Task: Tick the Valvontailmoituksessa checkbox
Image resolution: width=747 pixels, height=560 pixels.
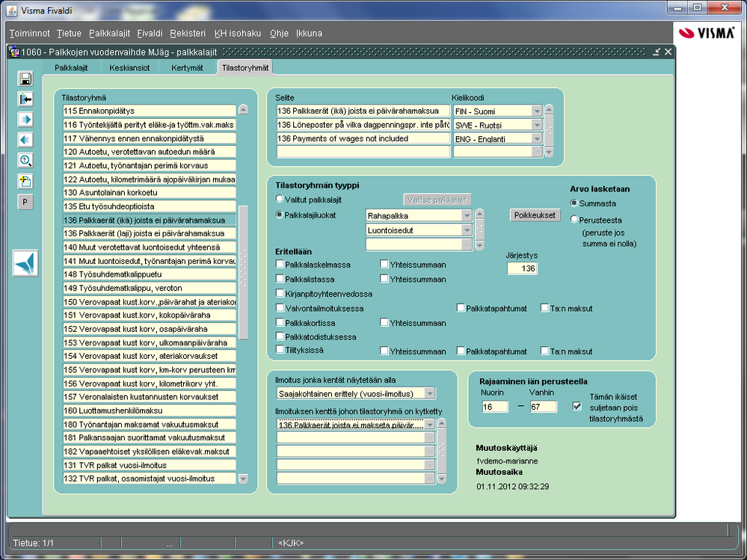Action: coord(280,307)
